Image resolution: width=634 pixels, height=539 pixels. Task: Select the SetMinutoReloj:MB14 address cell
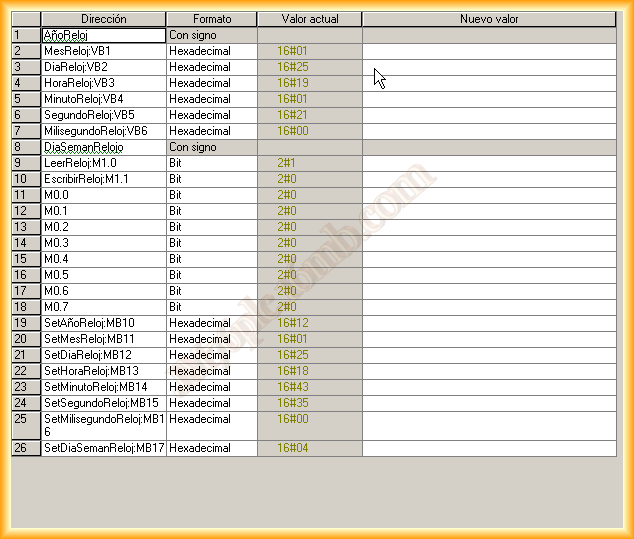(103, 387)
